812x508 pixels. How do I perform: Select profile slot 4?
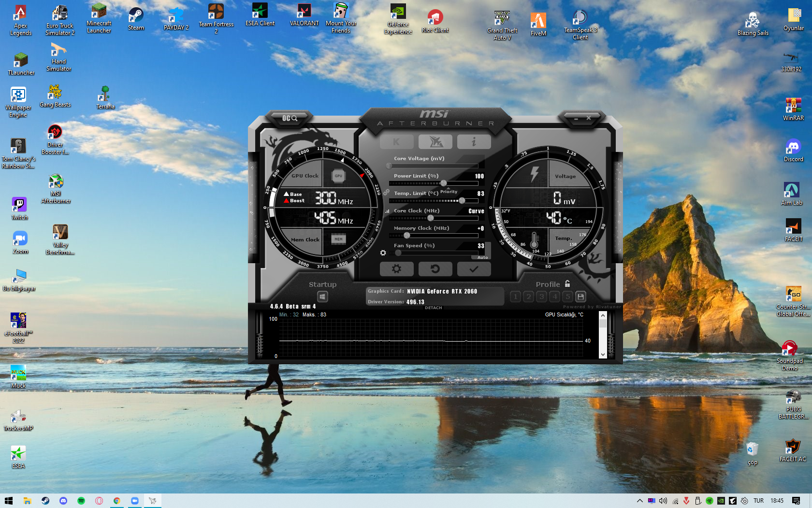click(554, 297)
